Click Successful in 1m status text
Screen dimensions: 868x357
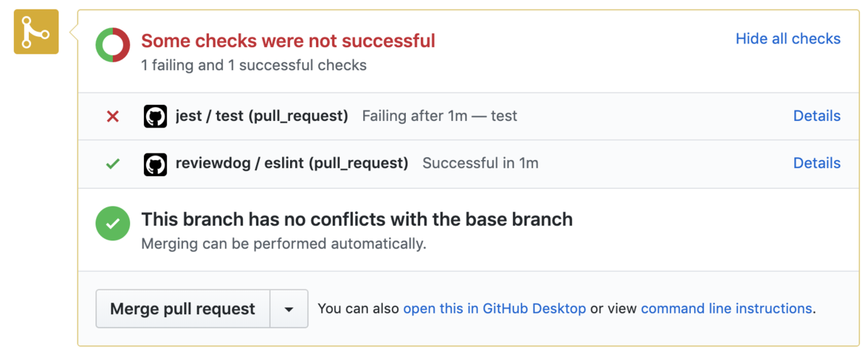coord(480,163)
